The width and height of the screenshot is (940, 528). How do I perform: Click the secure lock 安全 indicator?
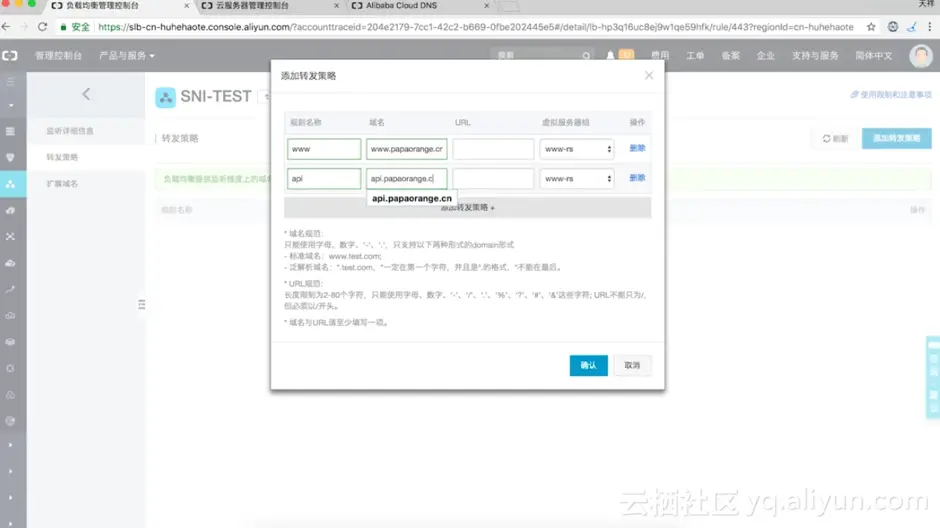[x=75, y=27]
